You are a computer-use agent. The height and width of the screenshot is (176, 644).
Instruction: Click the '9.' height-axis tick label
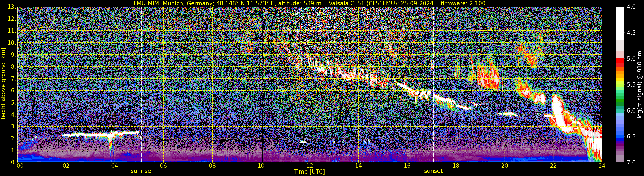13,55
